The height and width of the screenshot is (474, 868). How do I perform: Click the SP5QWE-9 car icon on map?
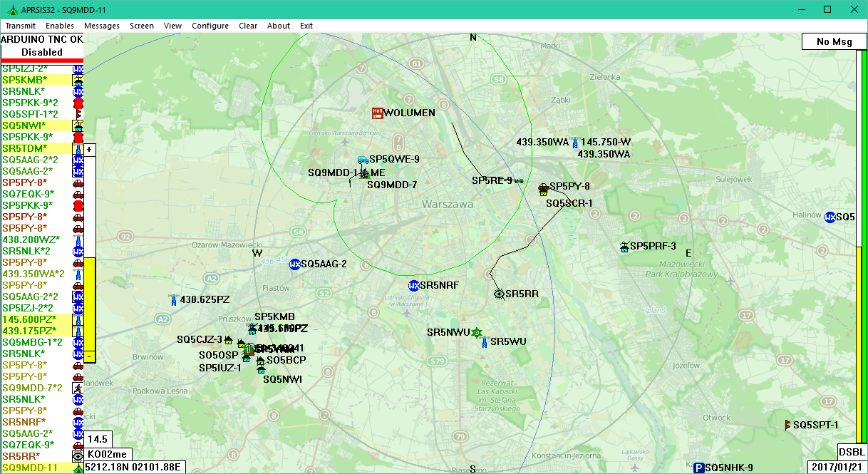(363, 160)
